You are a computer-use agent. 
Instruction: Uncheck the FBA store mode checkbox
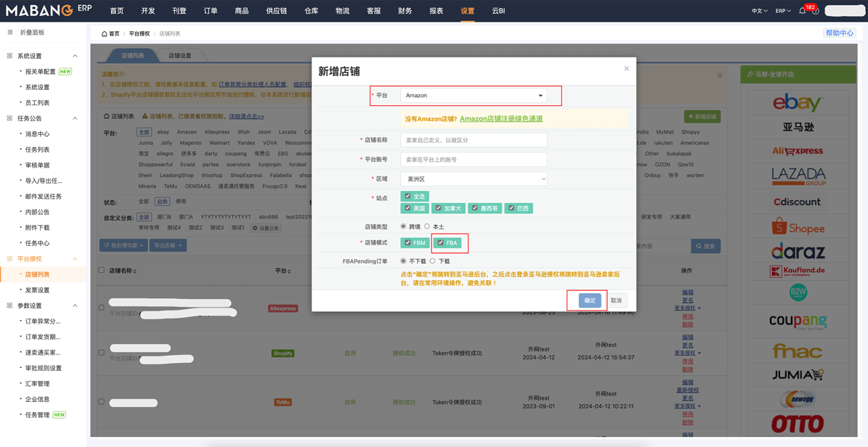tap(440, 243)
